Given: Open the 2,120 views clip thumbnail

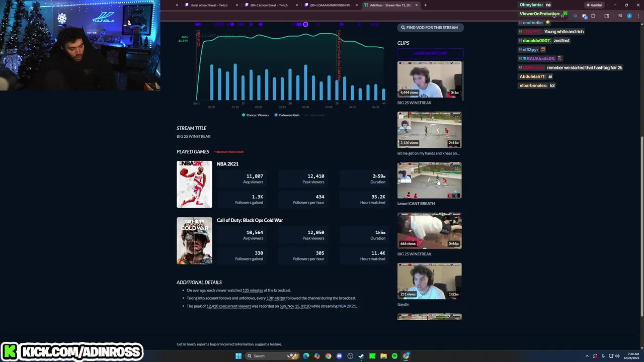Looking at the screenshot, I should (x=429, y=129).
